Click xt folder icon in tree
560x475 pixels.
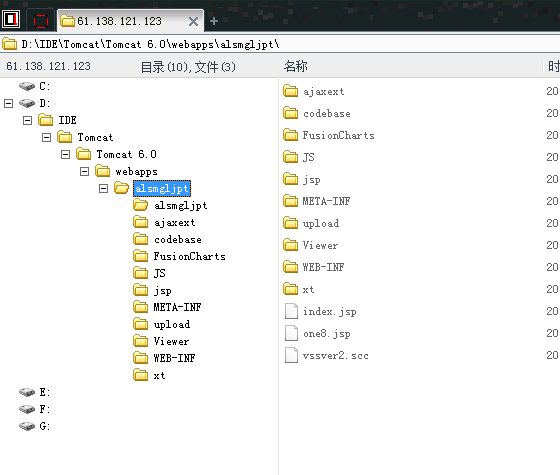coord(141,375)
